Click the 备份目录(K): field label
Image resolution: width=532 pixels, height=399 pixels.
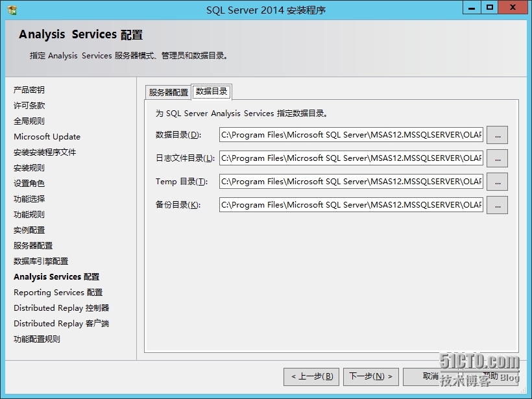pyautogui.click(x=178, y=205)
